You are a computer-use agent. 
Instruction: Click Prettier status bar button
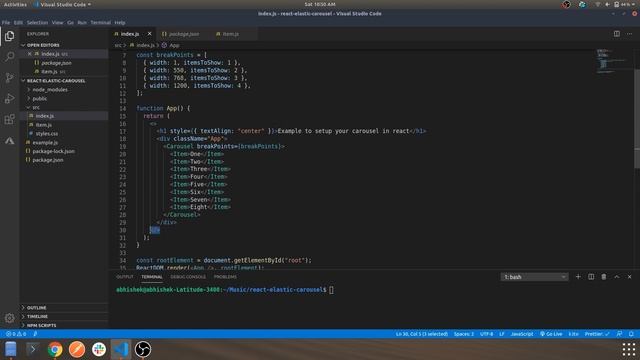[x=597, y=334]
